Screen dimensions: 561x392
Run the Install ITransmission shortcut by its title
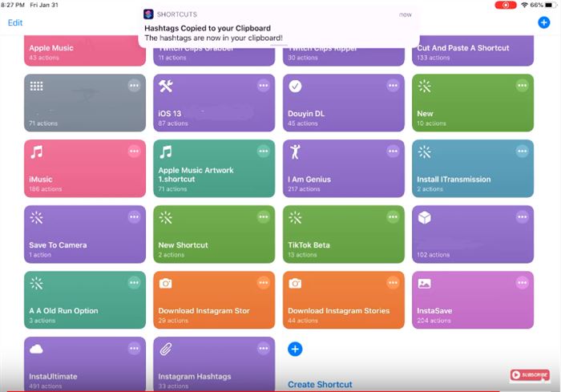(x=454, y=180)
